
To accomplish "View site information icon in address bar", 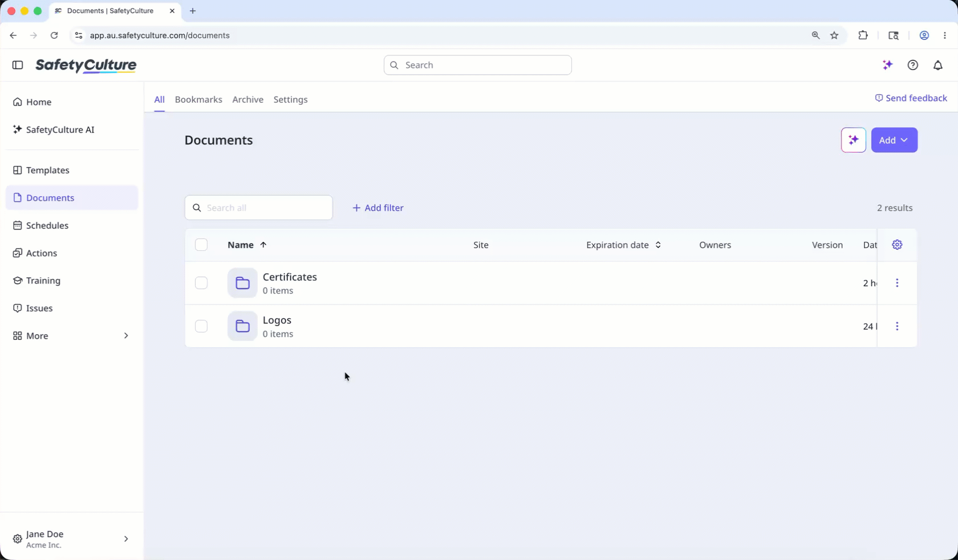I will tap(79, 35).
